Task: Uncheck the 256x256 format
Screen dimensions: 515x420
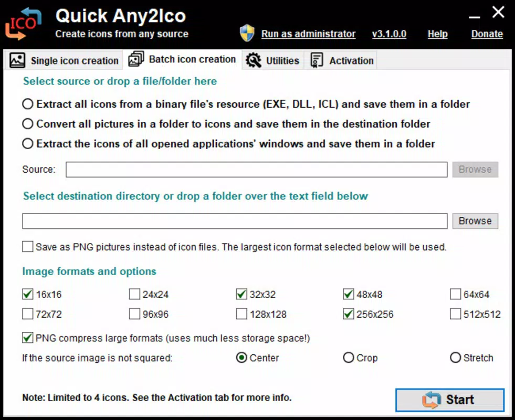Action: [x=349, y=314]
